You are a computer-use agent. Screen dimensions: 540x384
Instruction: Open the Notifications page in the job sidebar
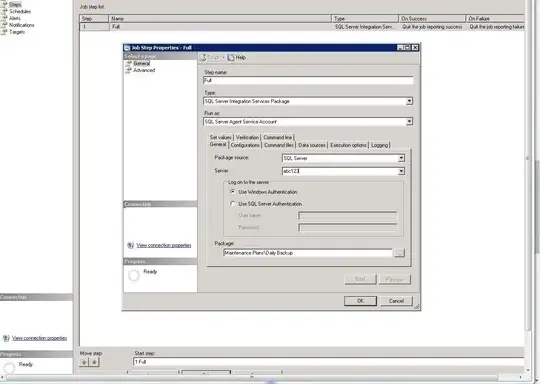[x=22, y=25]
